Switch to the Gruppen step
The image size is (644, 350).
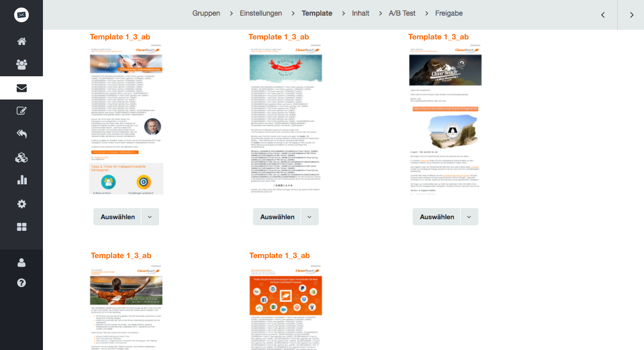[x=206, y=13]
